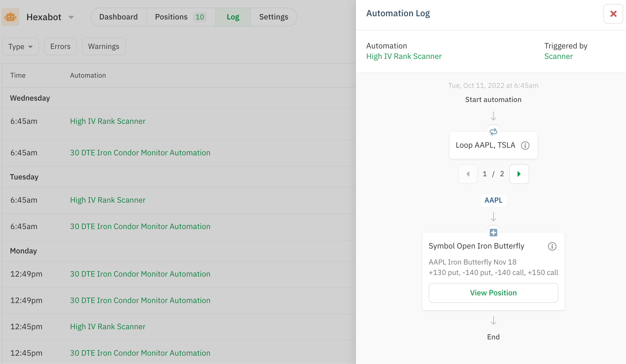
Task: Click the View Position button
Action: tap(493, 293)
